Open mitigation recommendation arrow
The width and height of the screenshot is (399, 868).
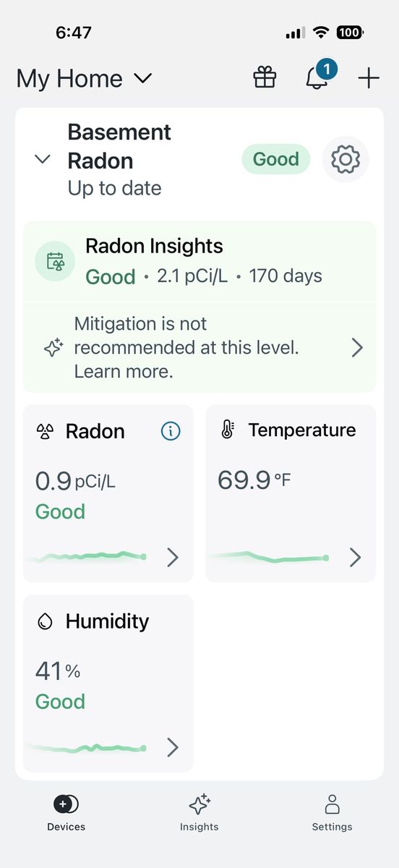tap(357, 348)
